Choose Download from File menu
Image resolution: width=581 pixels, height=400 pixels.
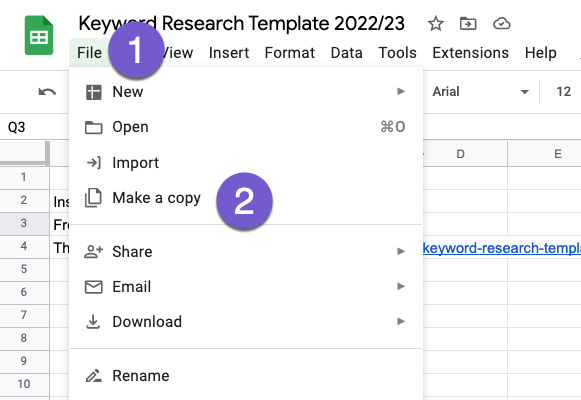(x=246, y=321)
